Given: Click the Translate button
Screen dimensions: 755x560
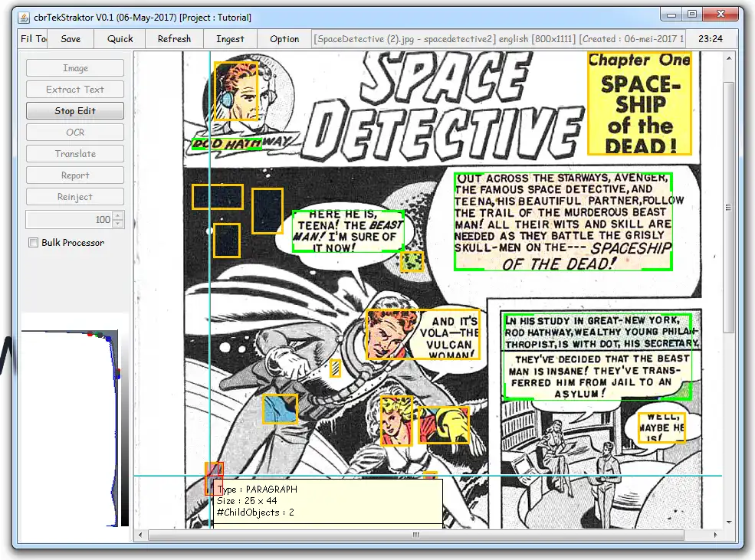Looking at the screenshot, I should click(75, 154).
